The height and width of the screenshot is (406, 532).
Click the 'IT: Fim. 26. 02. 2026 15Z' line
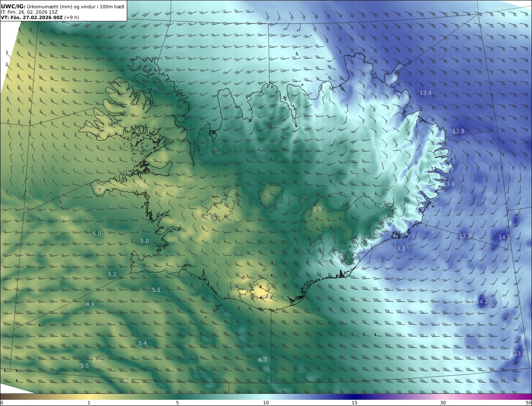tap(29, 12)
